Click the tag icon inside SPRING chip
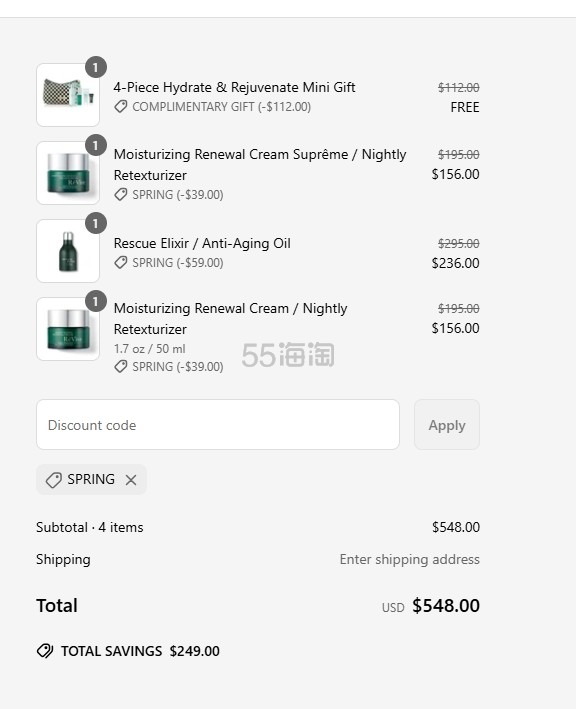Screen dimensions: 576x709 point(54,480)
